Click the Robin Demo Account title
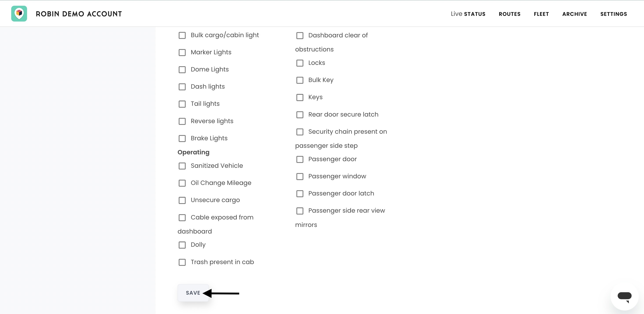 79,14
